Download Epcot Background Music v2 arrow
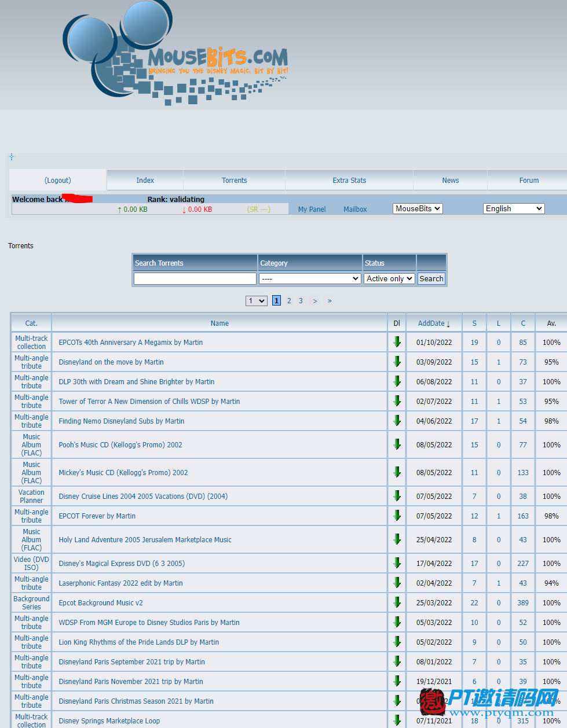 [x=397, y=602]
